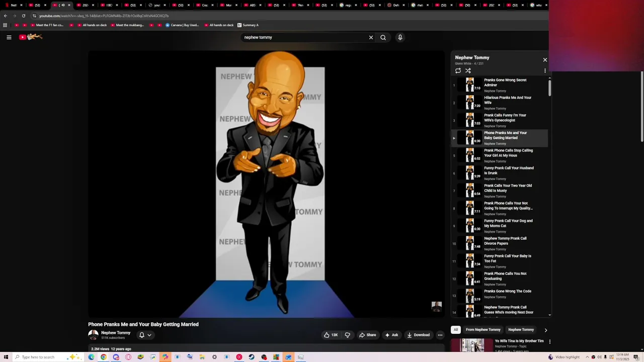644x362 pixels.
Task: Select the Nephew Tommy chip
Action: click(x=521, y=330)
